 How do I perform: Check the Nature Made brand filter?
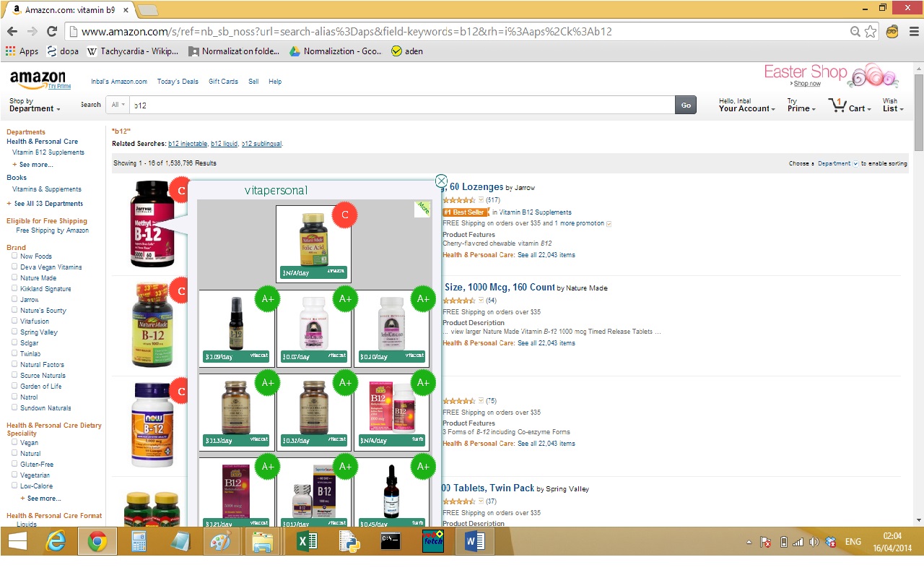[x=14, y=277]
